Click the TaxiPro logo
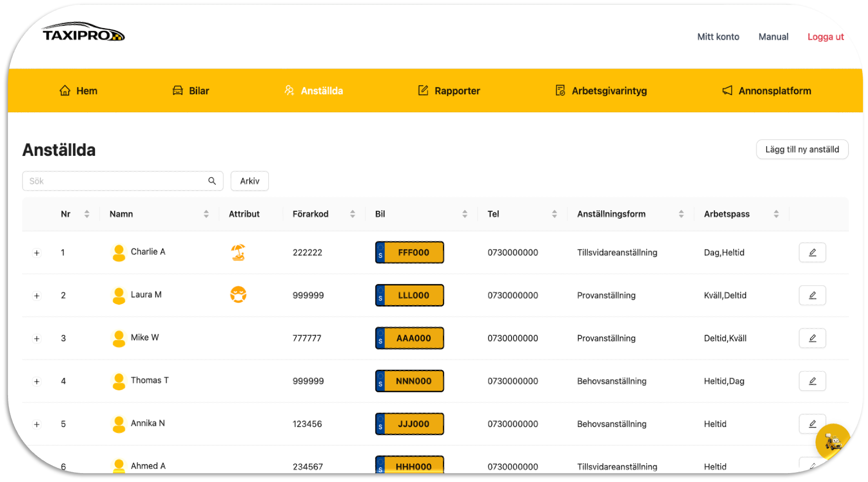Viewport: 868px width, 482px height. pyautogui.click(x=83, y=33)
